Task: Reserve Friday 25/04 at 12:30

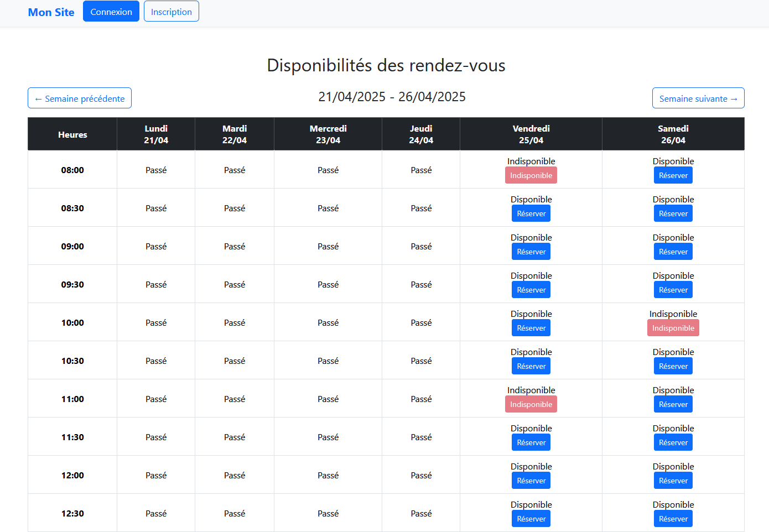Action: coord(531,519)
